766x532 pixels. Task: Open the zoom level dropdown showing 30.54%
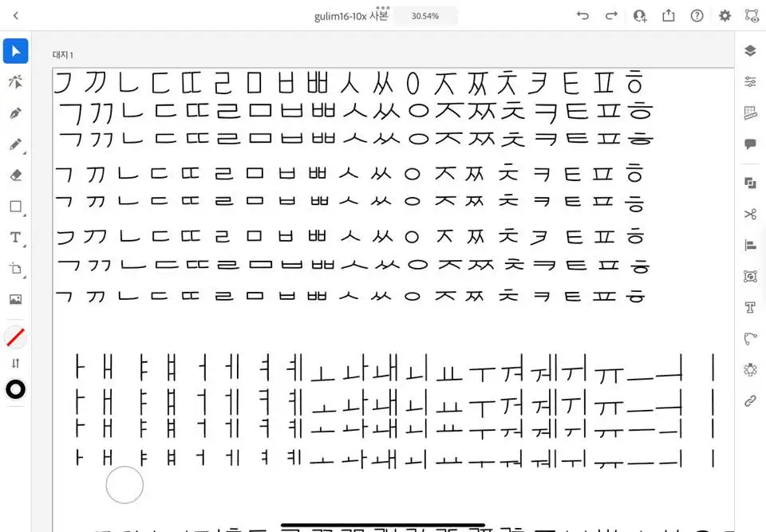coord(425,15)
